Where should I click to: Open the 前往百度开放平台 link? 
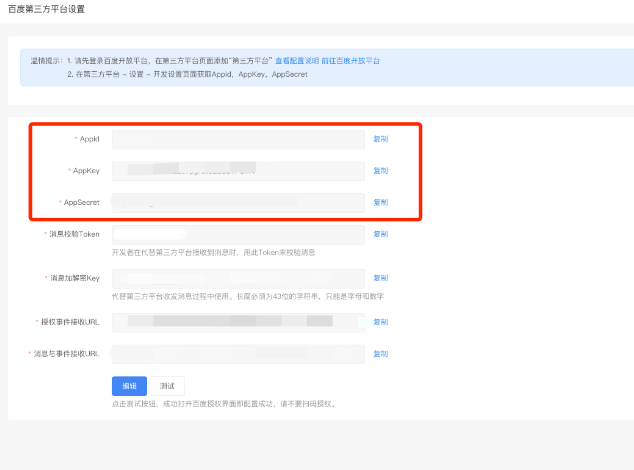point(351,61)
